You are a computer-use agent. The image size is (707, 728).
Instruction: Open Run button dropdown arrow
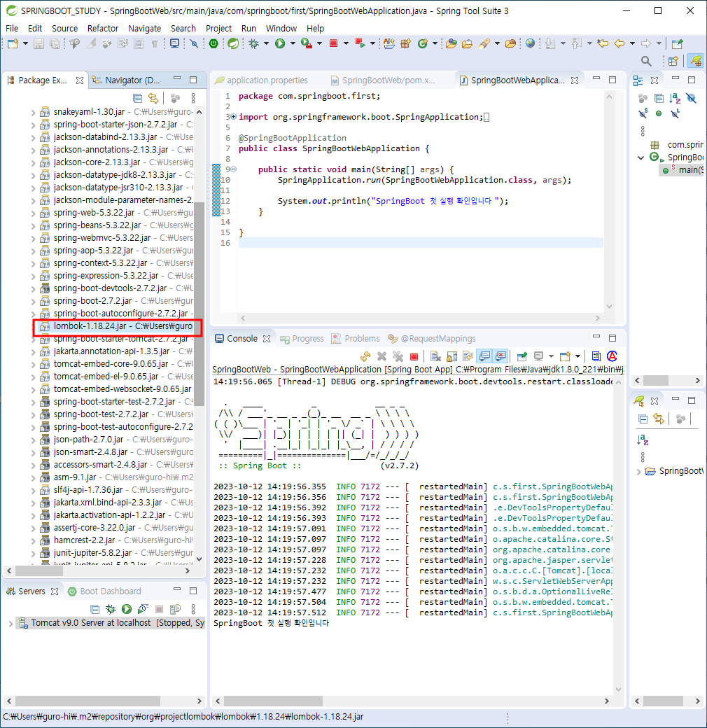point(293,43)
